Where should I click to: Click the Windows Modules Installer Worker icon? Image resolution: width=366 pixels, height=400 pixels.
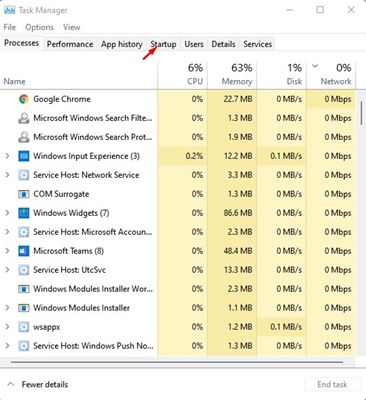pyautogui.click(x=24, y=289)
